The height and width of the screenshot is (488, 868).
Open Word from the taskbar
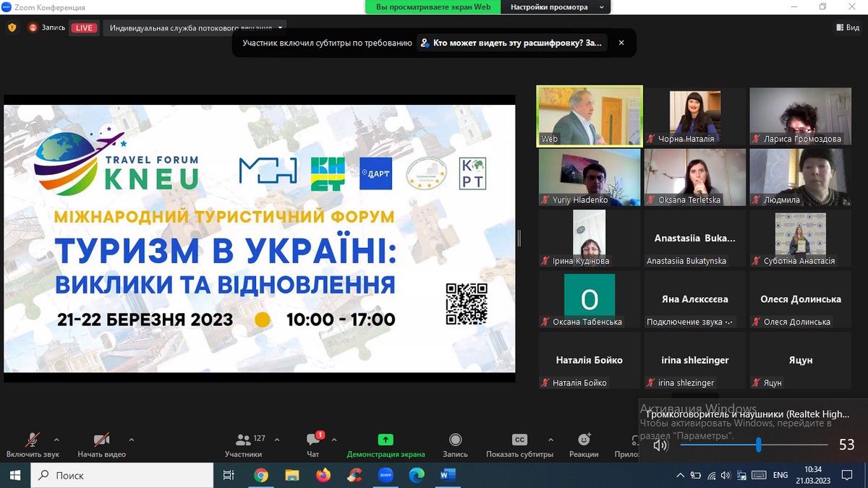click(447, 475)
